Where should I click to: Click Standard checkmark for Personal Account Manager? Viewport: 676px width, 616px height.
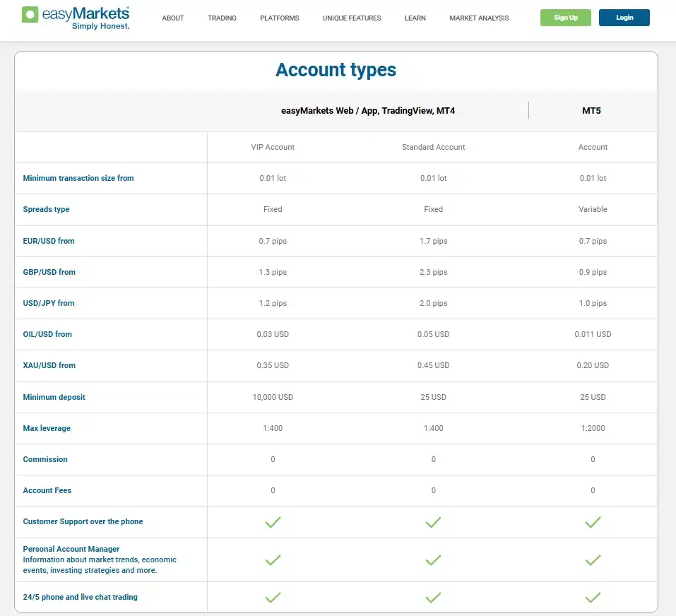point(433,559)
